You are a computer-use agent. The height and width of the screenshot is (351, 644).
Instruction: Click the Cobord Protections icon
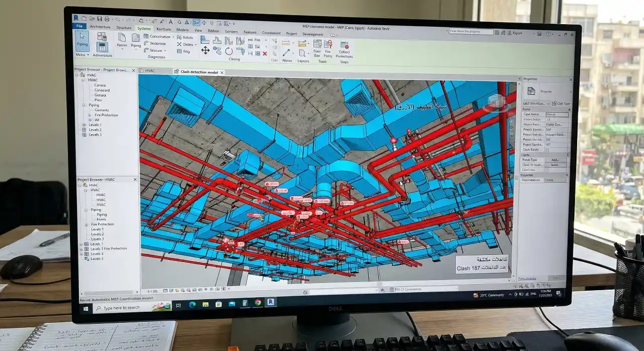(344, 46)
